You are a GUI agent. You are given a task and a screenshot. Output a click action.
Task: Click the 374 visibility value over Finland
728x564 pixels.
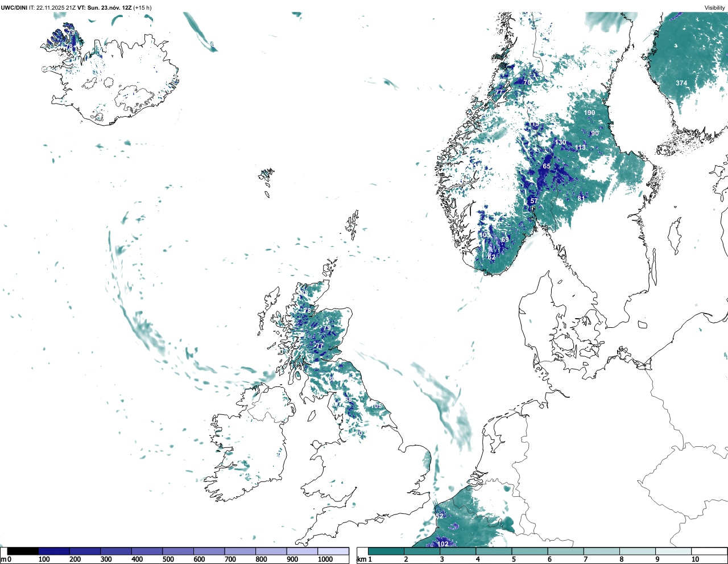click(x=681, y=83)
